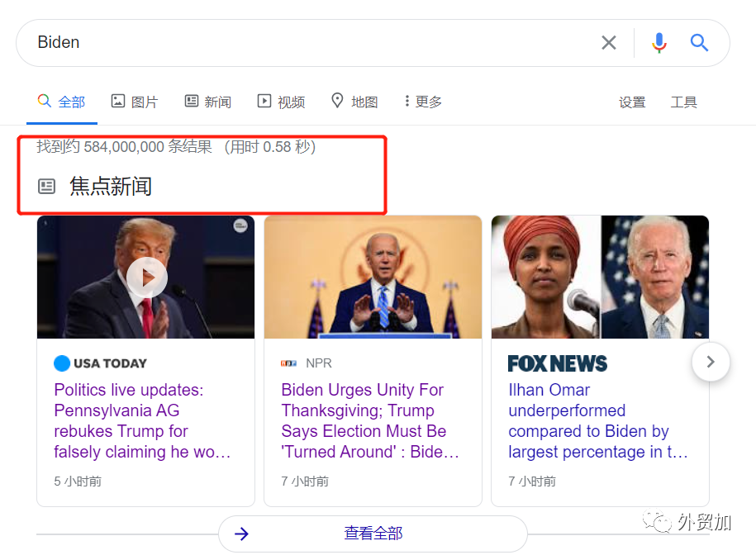Open 设置 options

point(632,102)
